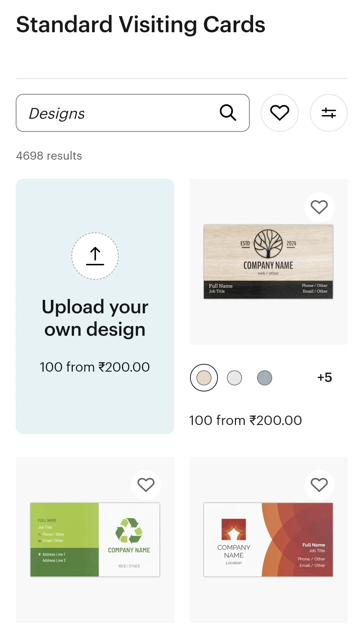362x644 pixels.
Task: Click the search magnifier icon
Action: point(228,113)
